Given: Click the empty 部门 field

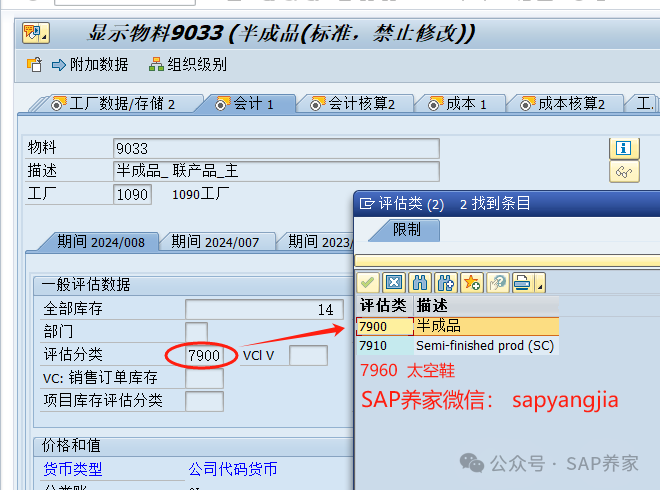Looking at the screenshot, I should click(x=196, y=332).
